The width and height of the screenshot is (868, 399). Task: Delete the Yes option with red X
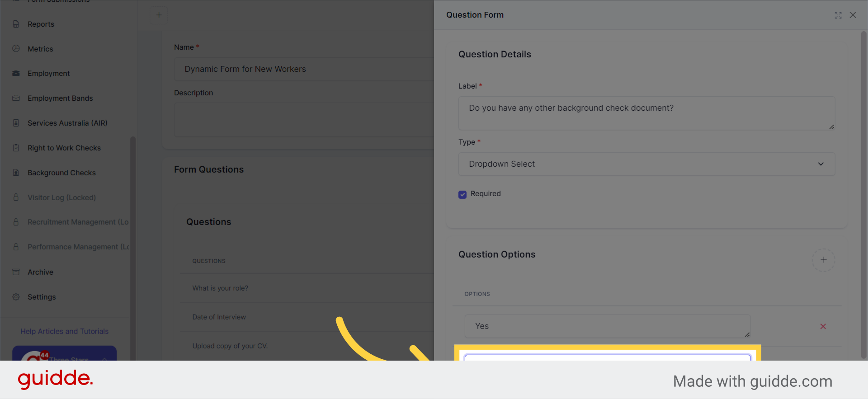pyautogui.click(x=823, y=326)
